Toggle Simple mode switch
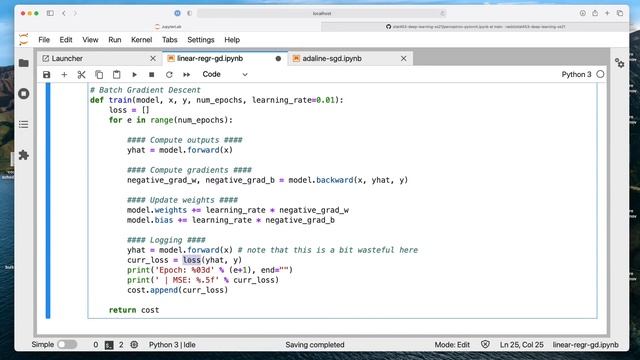The image size is (640, 360). (67, 344)
